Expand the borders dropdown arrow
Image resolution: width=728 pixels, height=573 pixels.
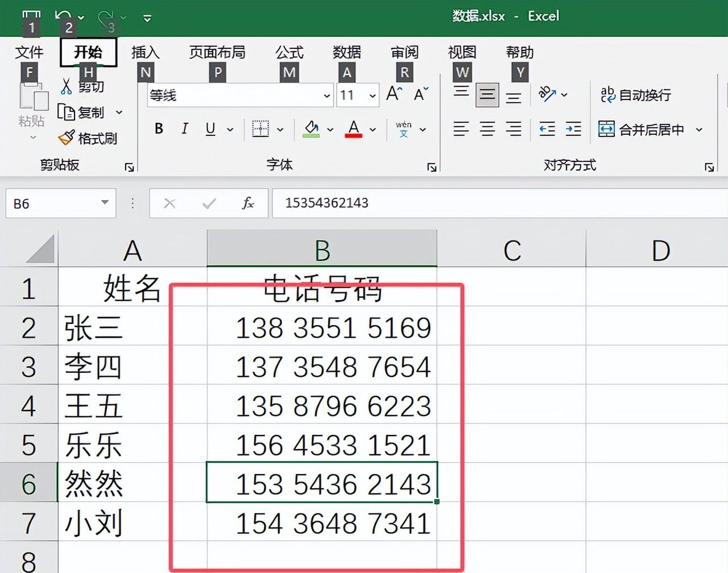click(280, 130)
